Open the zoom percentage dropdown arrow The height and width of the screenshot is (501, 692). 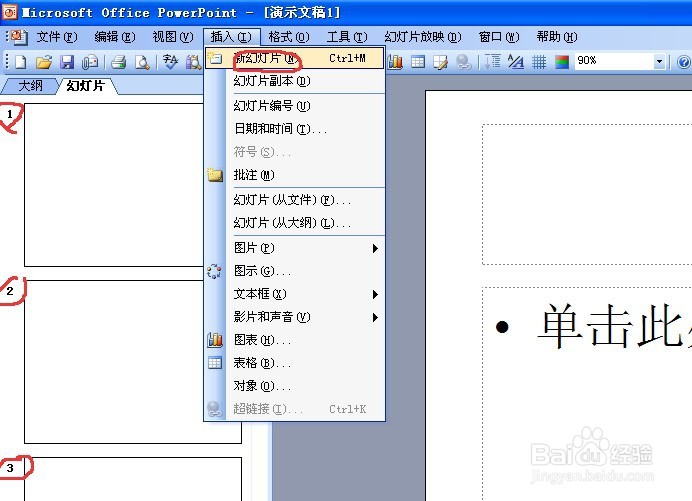659,61
